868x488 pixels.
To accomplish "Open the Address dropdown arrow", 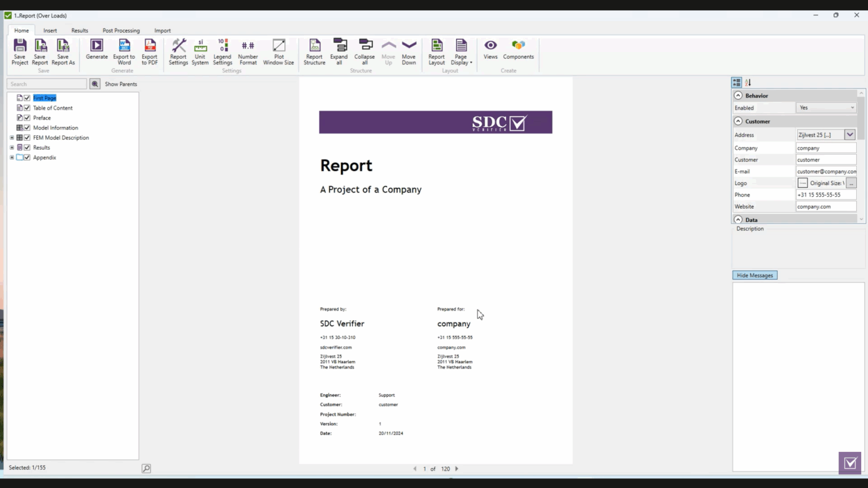I will click(x=850, y=134).
